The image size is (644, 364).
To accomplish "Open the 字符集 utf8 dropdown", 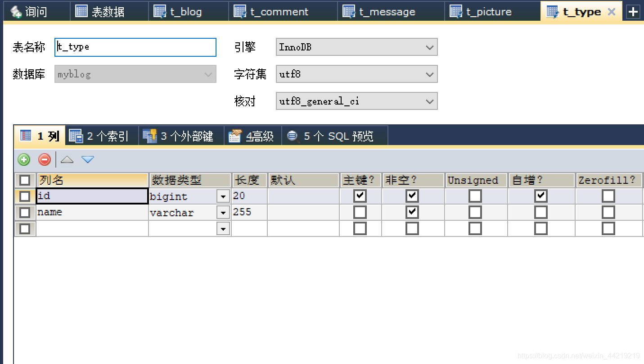I will pyautogui.click(x=356, y=74).
